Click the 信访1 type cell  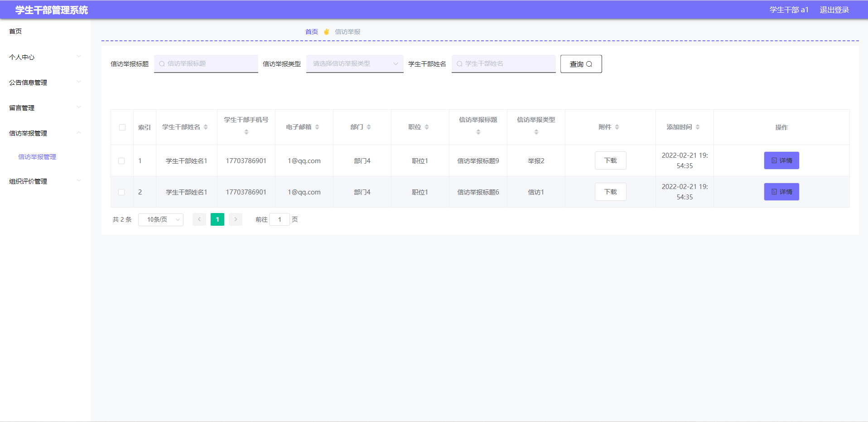point(536,192)
